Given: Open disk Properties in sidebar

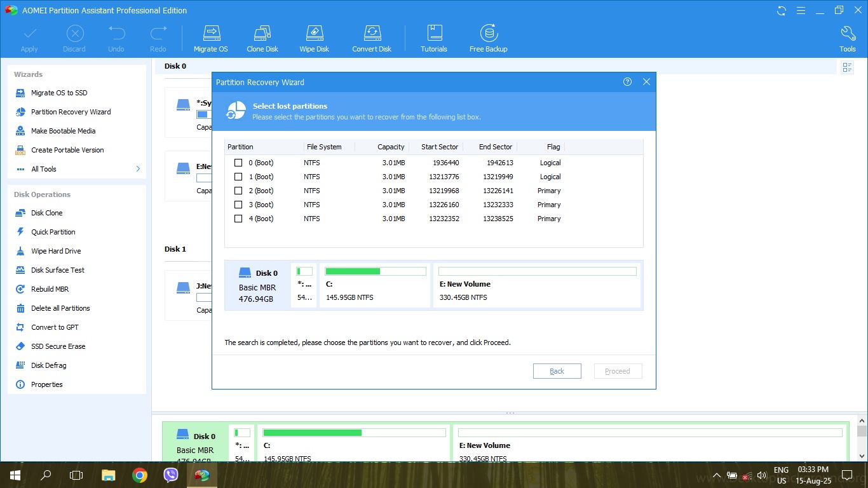Looking at the screenshot, I should [46, 384].
